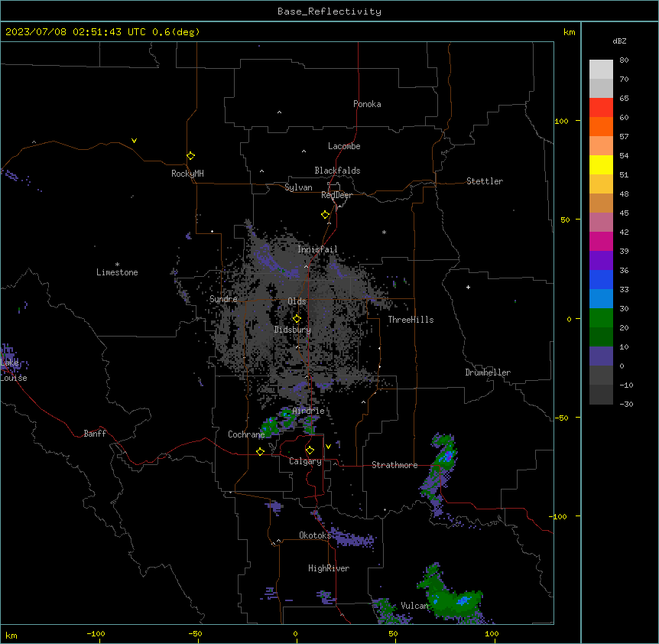Click the Innisfail label
Image resolution: width=659 pixels, height=644 pixels.
pos(317,249)
